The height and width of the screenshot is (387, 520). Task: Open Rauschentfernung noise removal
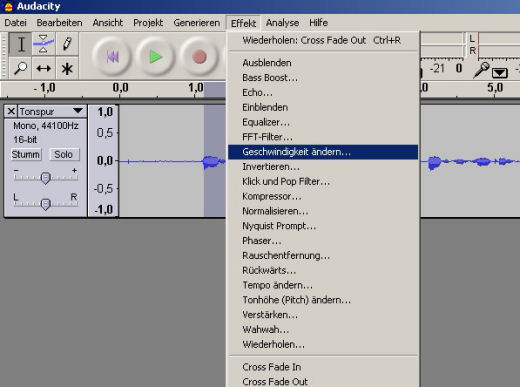[x=323, y=256]
